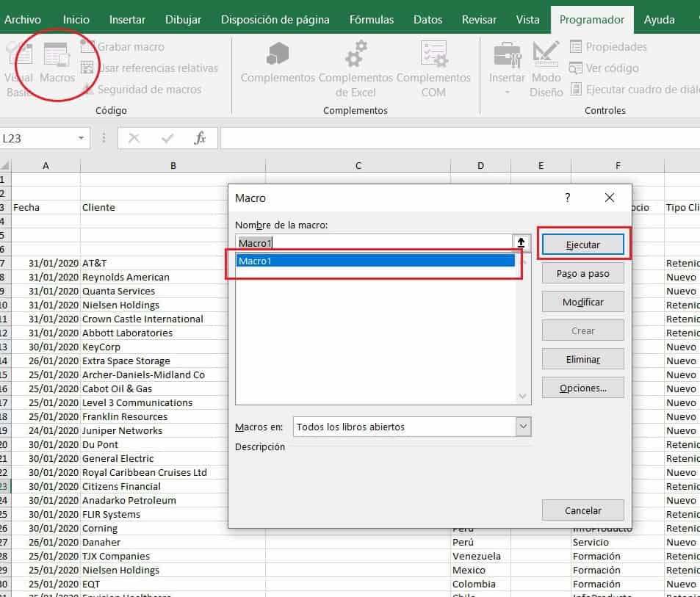Click the collapse dialog arrow beside macro name
This screenshot has width=700, height=597.
(x=521, y=243)
